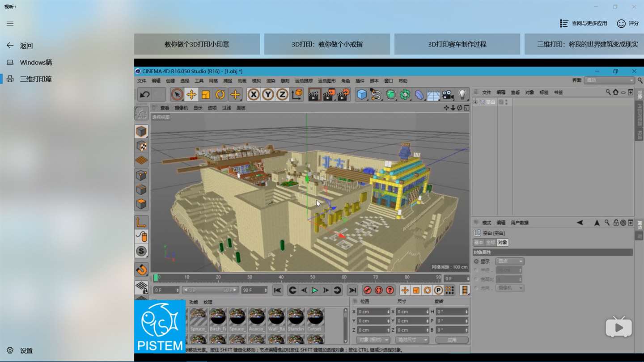
Task: Select the Scale tool in top toolbar
Action: [x=206, y=94]
